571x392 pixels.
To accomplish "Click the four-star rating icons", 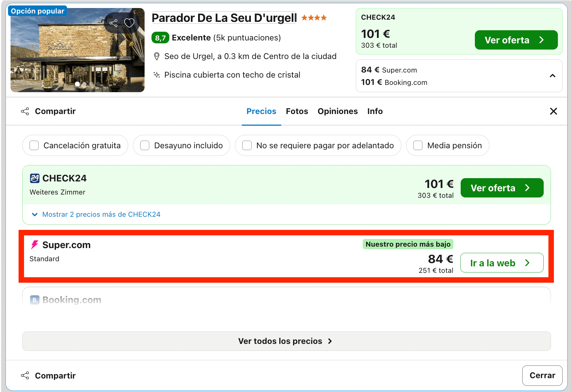I will click(x=314, y=18).
